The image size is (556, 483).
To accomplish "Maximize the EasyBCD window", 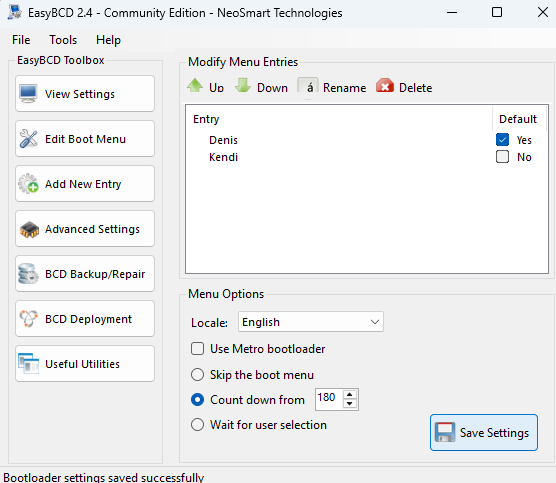I will pos(497,12).
